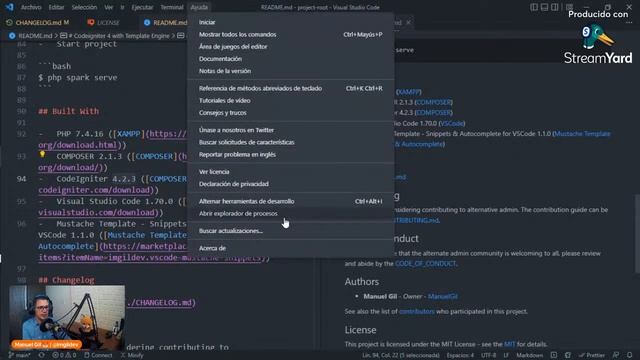The image size is (640, 360).
Task: Open Ver licencia menu entry
Action: [291, 172]
